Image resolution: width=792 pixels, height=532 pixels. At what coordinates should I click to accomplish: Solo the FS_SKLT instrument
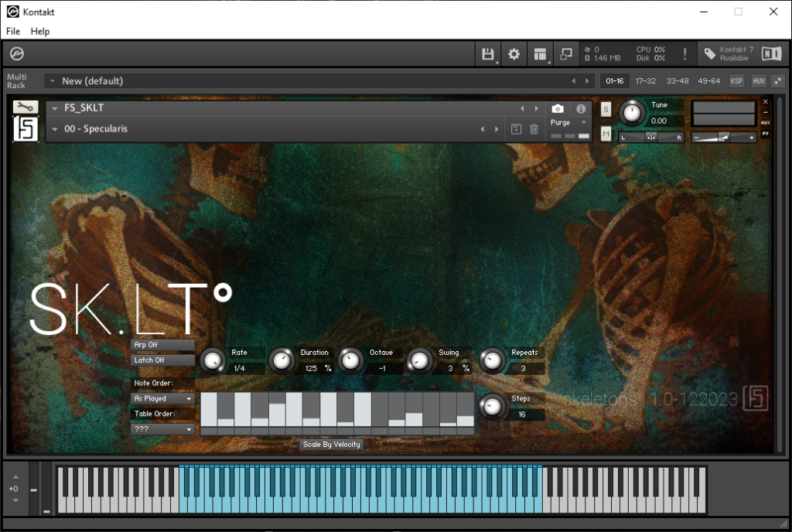pyautogui.click(x=606, y=109)
